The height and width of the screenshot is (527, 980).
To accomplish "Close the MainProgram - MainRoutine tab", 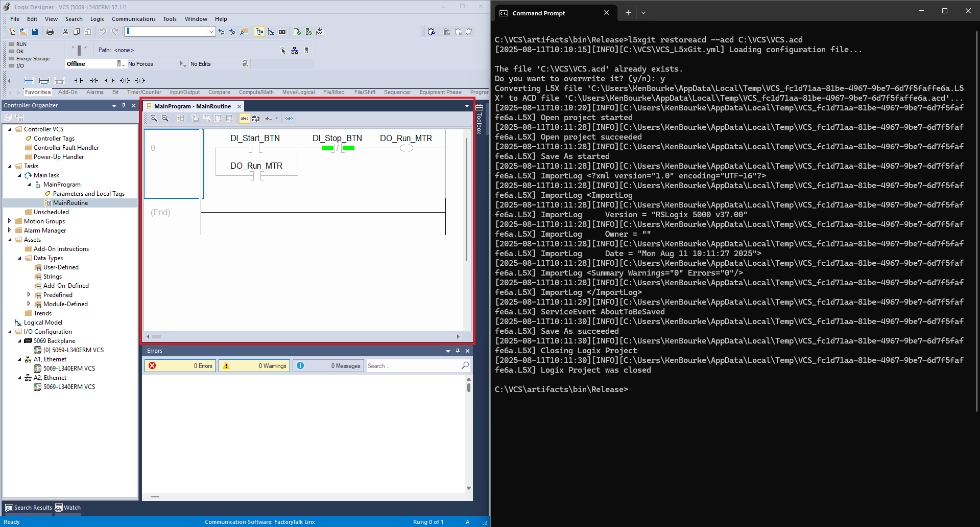I will 239,106.
